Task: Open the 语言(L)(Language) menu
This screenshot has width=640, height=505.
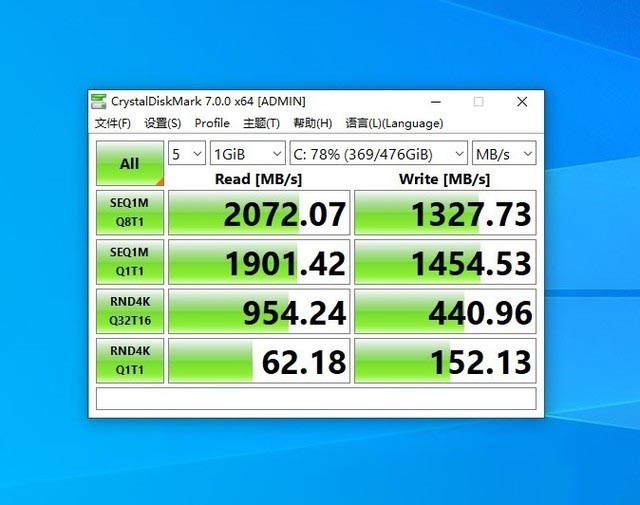Action: point(394,123)
